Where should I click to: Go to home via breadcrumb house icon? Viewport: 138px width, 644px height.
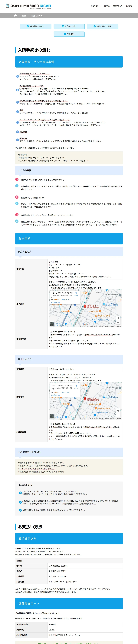[x=15, y=15]
